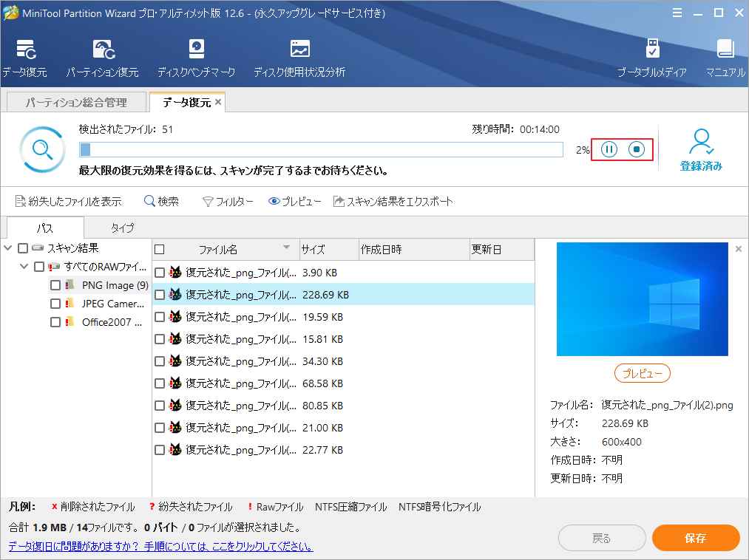Click the 戻る button

click(602, 538)
